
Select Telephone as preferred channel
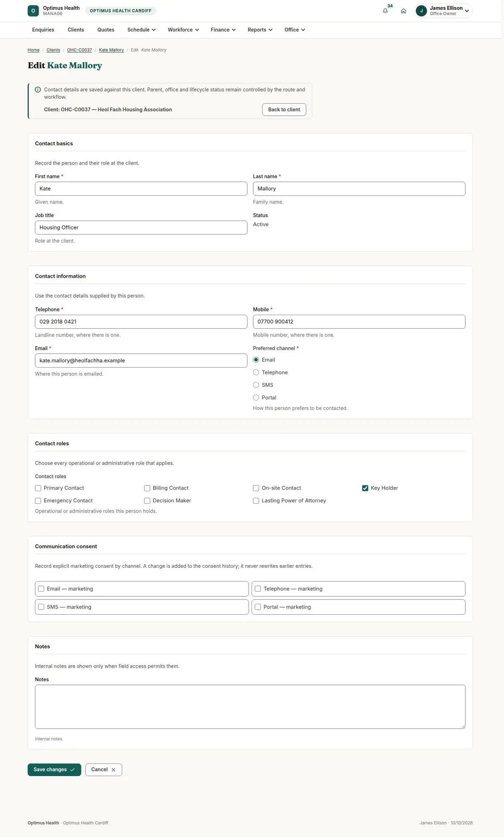[x=256, y=372]
